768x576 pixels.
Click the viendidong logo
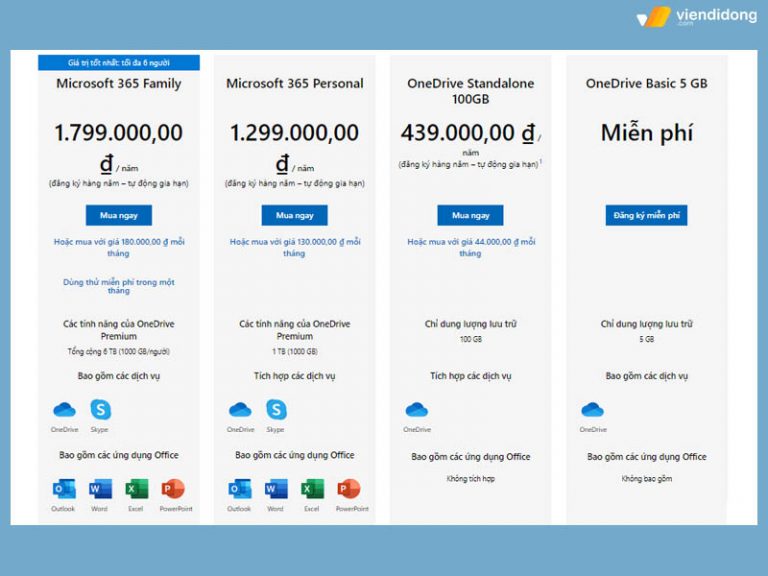pos(696,16)
